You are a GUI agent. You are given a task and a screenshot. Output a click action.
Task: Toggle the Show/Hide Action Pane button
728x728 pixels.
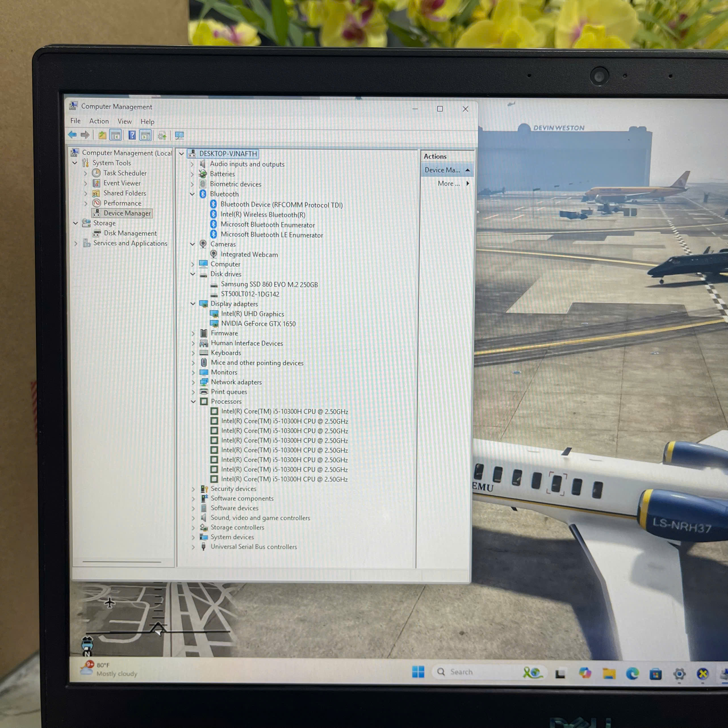pyautogui.click(x=145, y=135)
